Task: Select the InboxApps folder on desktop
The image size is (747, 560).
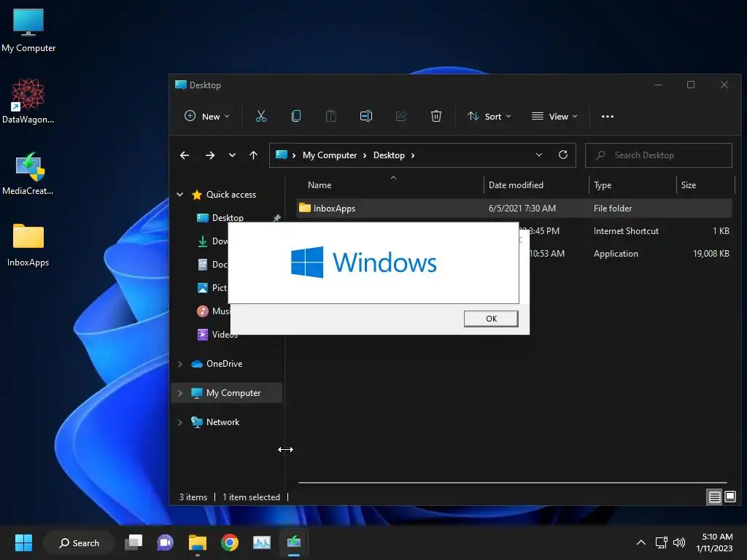Action: click(28, 245)
